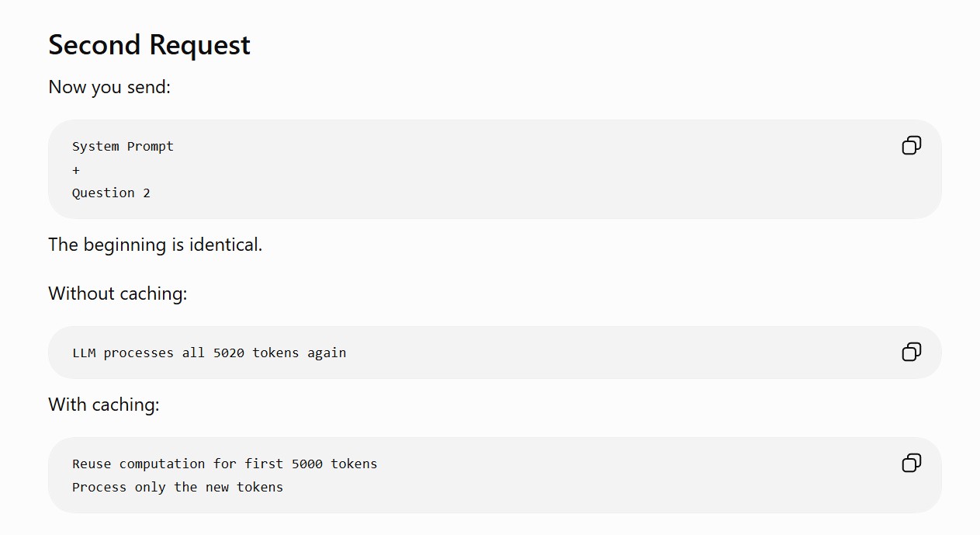Click the 'Process only the new tokens' line
Screen dimensions: 980x535
coord(178,488)
